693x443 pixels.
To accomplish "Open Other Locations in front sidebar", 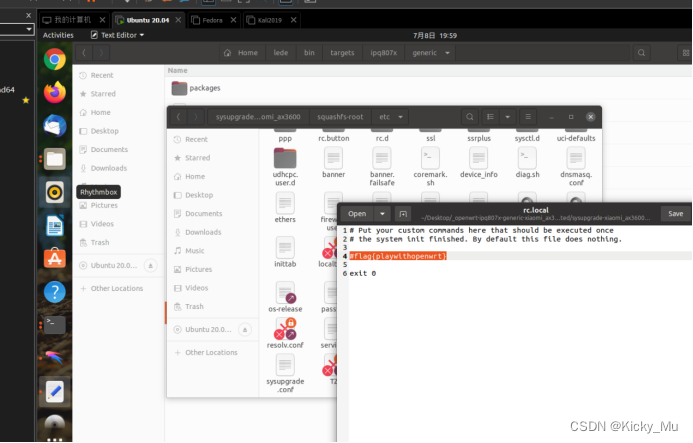I will [213, 352].
